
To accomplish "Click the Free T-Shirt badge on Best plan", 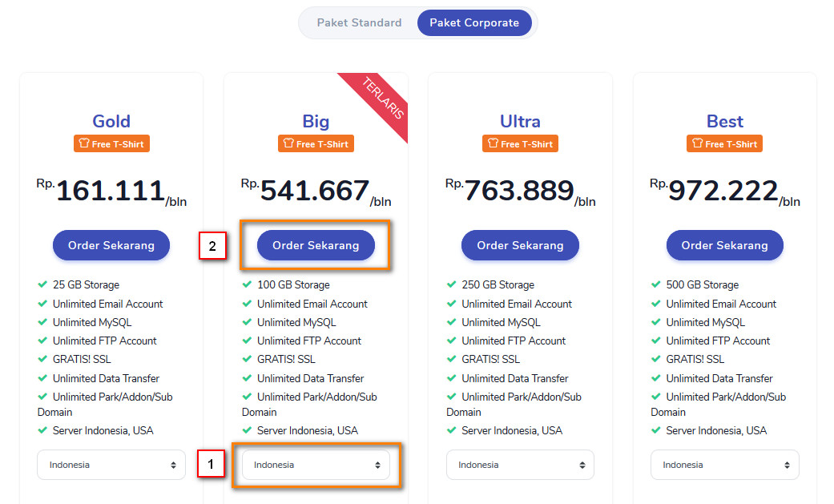I will [x=724, y=143].
